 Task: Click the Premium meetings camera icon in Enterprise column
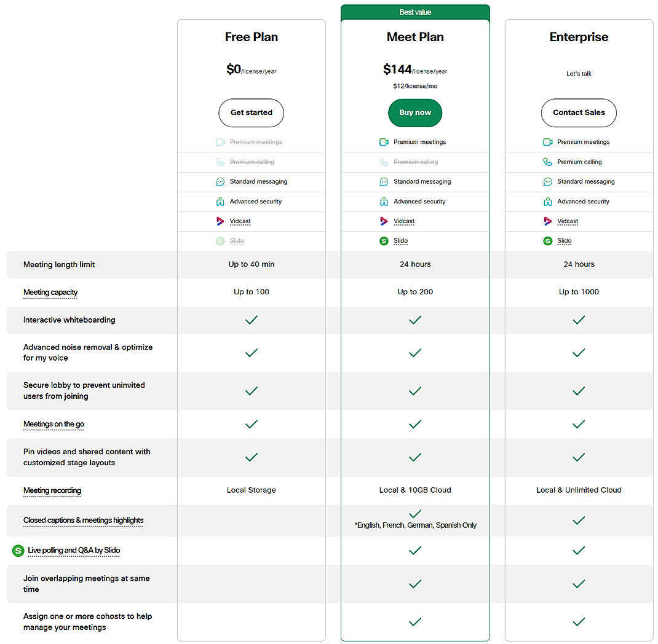(x=547, y=142)
